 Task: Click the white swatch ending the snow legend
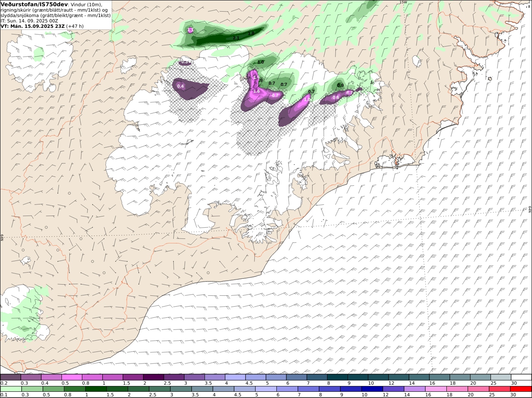(521, 377)
